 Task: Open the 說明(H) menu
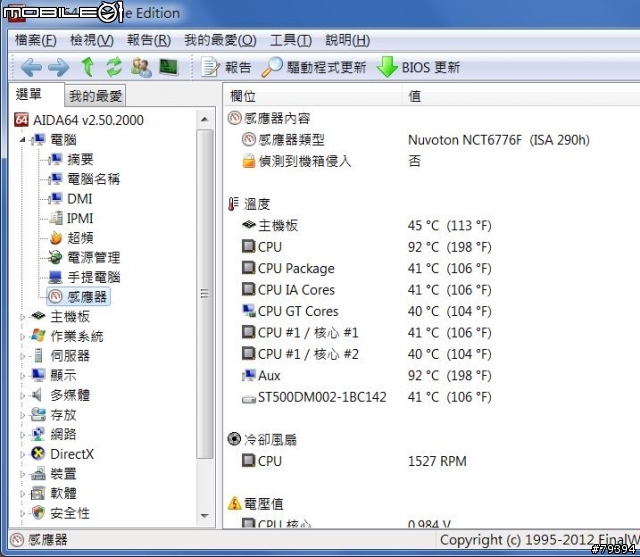pos(348,40)
